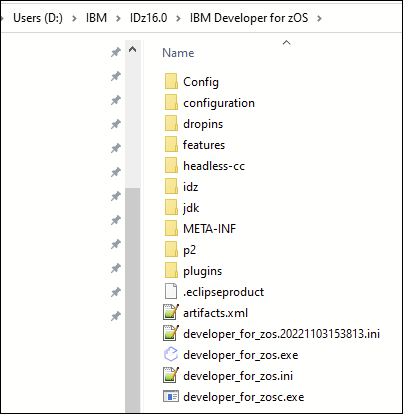Select the Config folder icon

tap(171, 82)
